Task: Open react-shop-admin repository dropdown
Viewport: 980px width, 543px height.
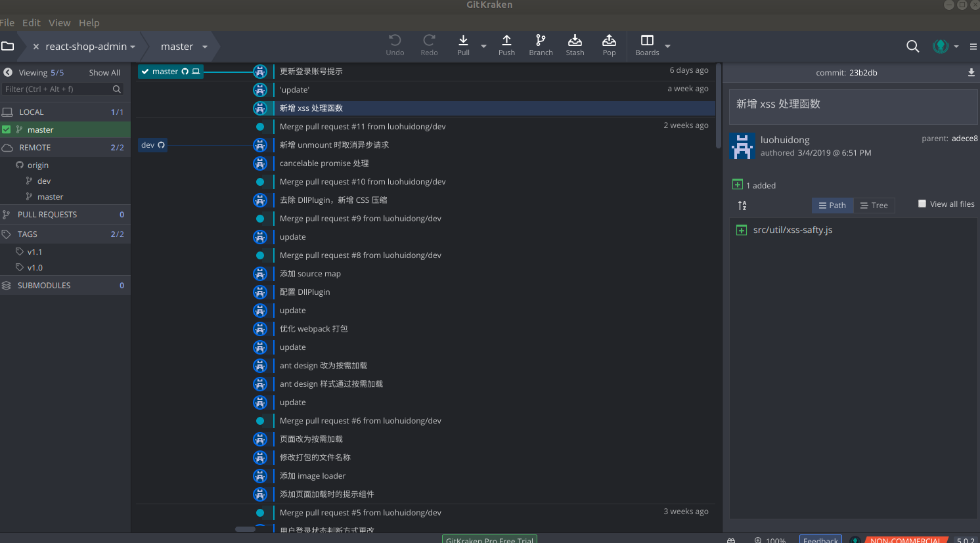Action: (133, 47)
